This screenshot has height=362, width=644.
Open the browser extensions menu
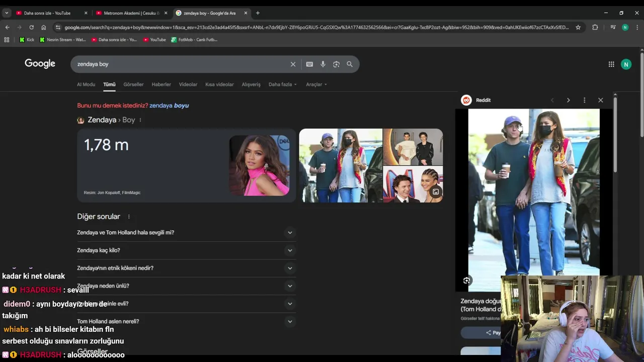[595, 27]
